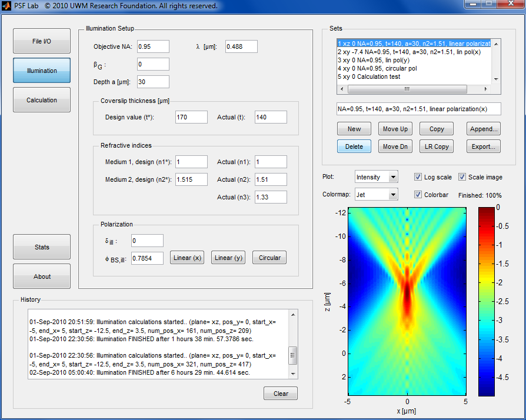
Task: Open the File I/O panel
Action: tap(42, 41)
